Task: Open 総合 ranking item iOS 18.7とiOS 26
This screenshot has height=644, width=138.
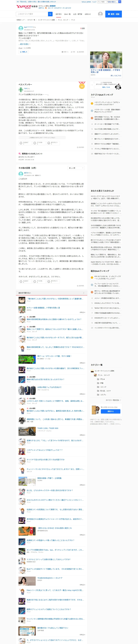Action: pyautogui.click(x=108, y=277)
